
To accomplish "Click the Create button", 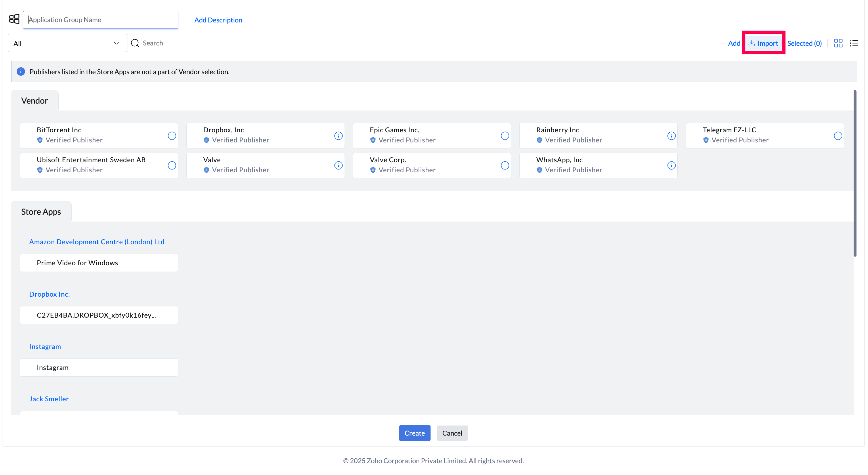I will [x=414, y=433].
